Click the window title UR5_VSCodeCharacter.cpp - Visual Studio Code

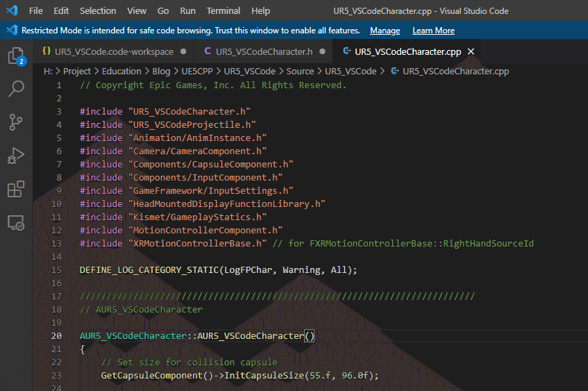click(x=421, y=11)
